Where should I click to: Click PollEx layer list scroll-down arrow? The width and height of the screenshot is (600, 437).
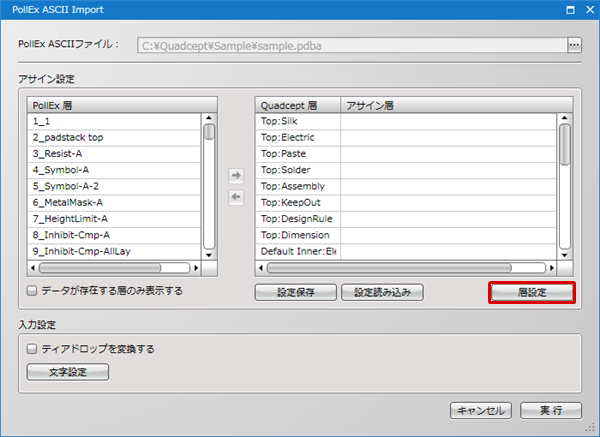[209, 255]
